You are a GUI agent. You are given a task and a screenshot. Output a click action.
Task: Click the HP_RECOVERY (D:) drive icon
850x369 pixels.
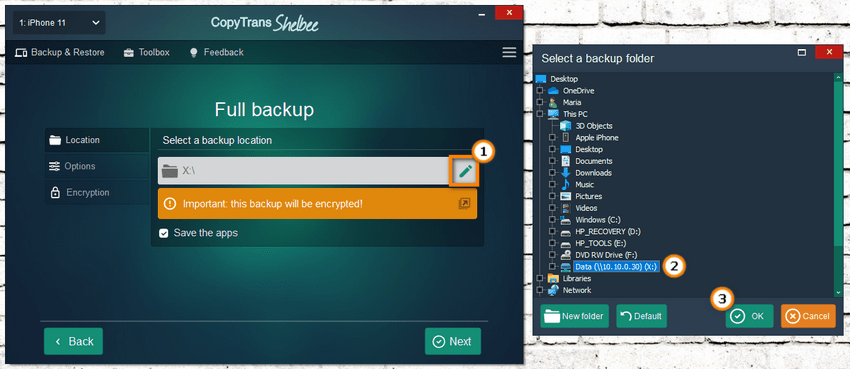(566, 232)
